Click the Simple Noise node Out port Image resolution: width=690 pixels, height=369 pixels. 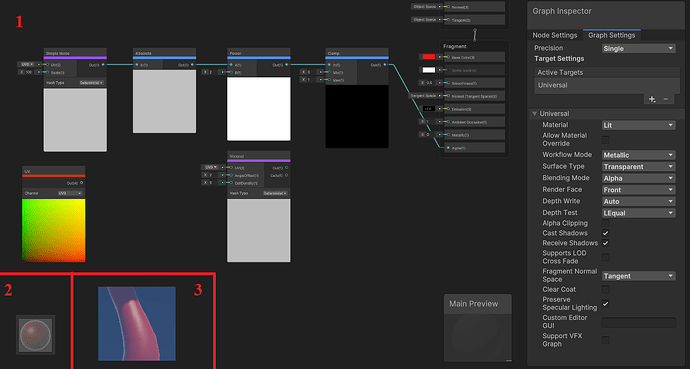click(103, 65)
